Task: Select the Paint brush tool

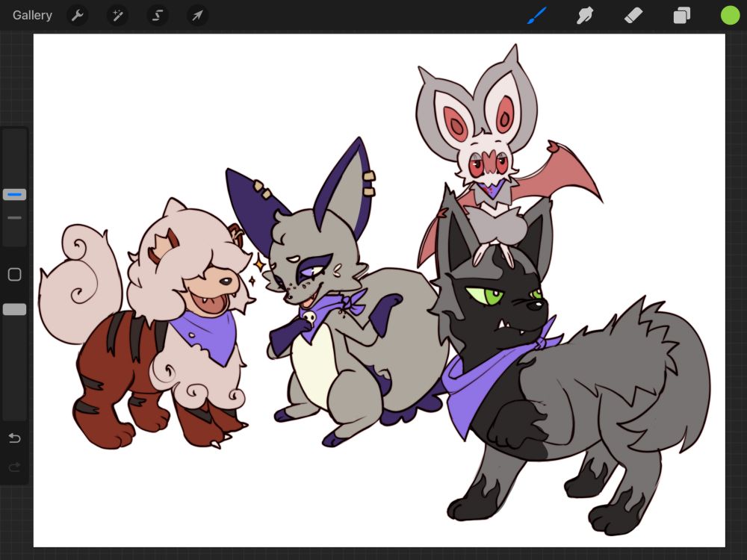Action: tap(537, 16)
